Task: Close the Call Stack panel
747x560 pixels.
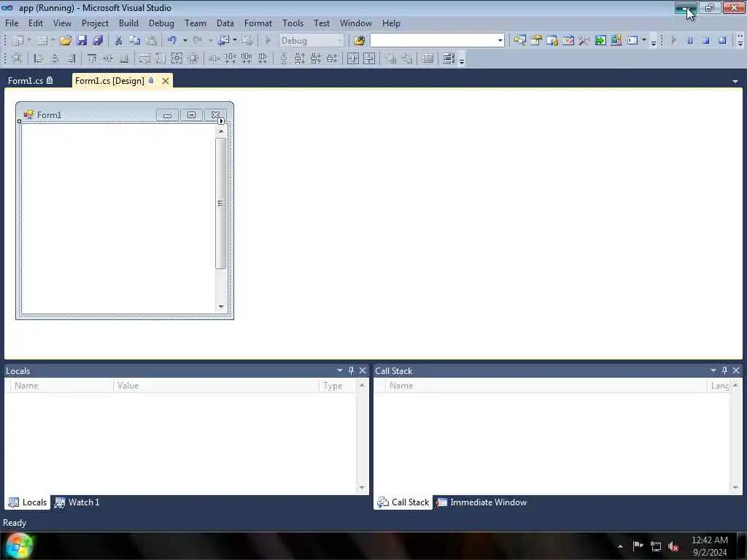Action: (736, 370)
